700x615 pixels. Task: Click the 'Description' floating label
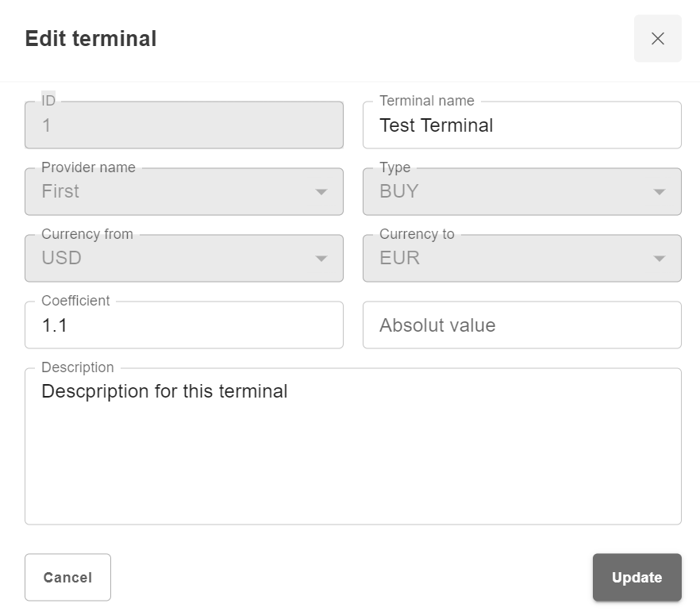click(78, 367)
